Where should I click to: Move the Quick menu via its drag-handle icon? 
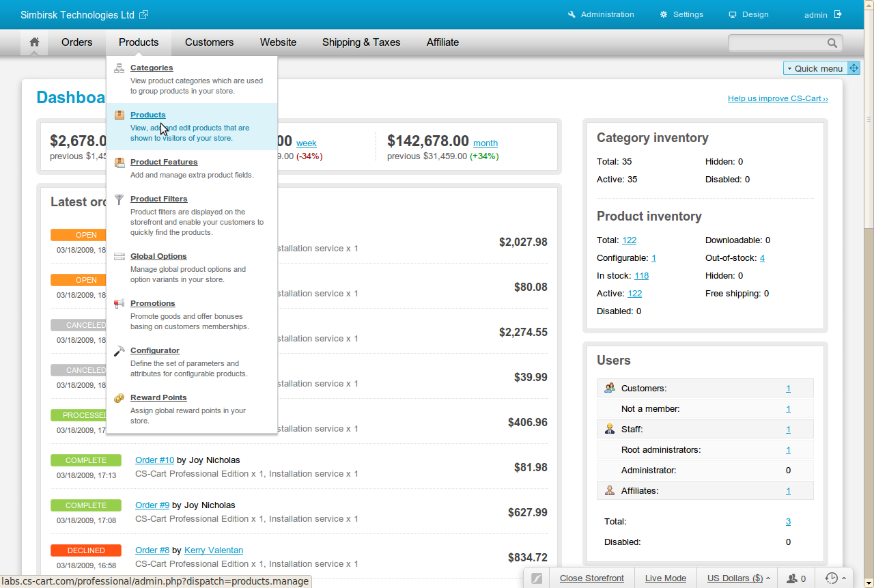[854, 68]
